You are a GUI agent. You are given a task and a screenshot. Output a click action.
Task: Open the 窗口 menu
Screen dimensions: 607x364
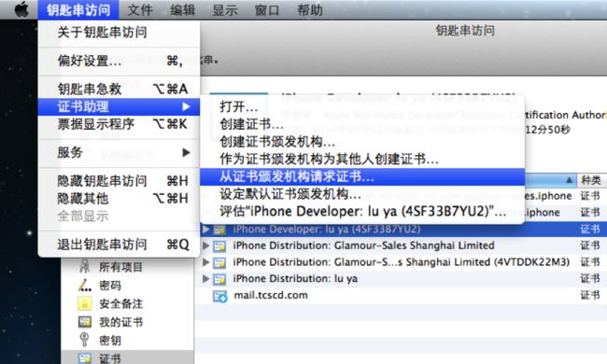click(x=267, y=9)
